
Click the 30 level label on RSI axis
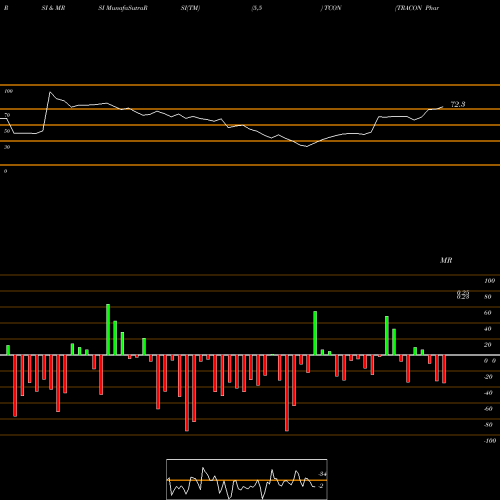tap(7, 147)
